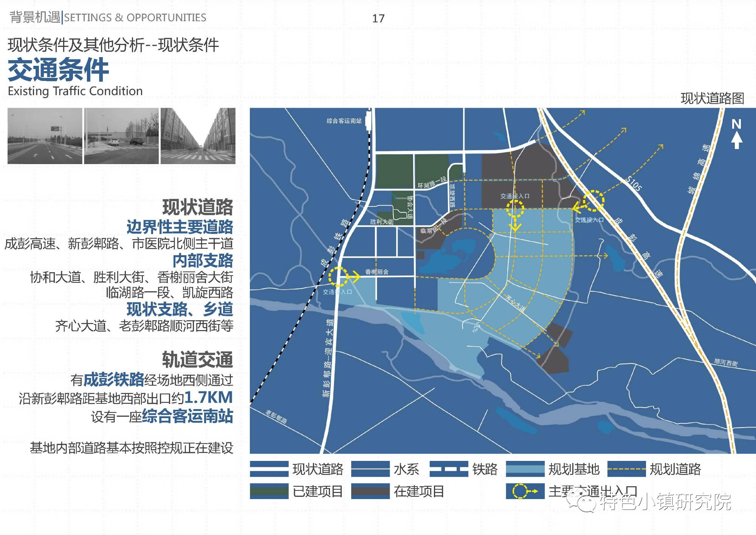Click the map caption 现状道路图
Image resolution: width=756 pixels, height=535 pixels.
(712, 98)
